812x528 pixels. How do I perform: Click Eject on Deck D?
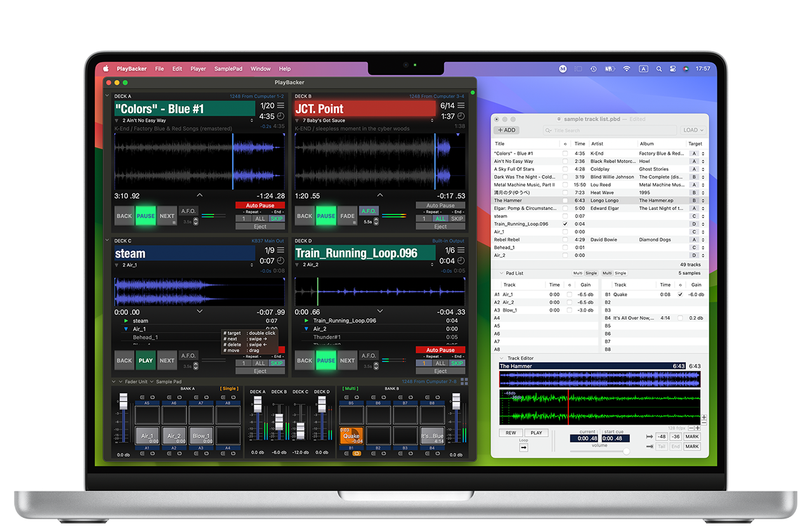[x=440, y=371]
